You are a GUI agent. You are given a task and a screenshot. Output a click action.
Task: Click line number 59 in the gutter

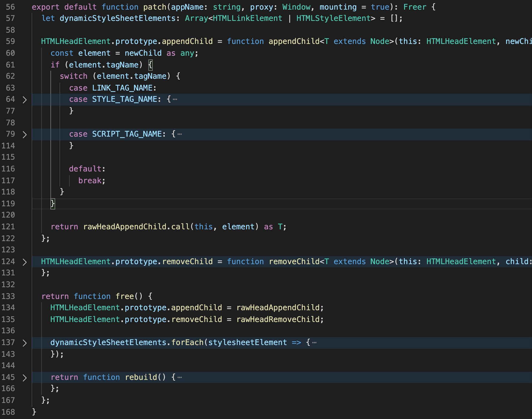coord(10,41)
